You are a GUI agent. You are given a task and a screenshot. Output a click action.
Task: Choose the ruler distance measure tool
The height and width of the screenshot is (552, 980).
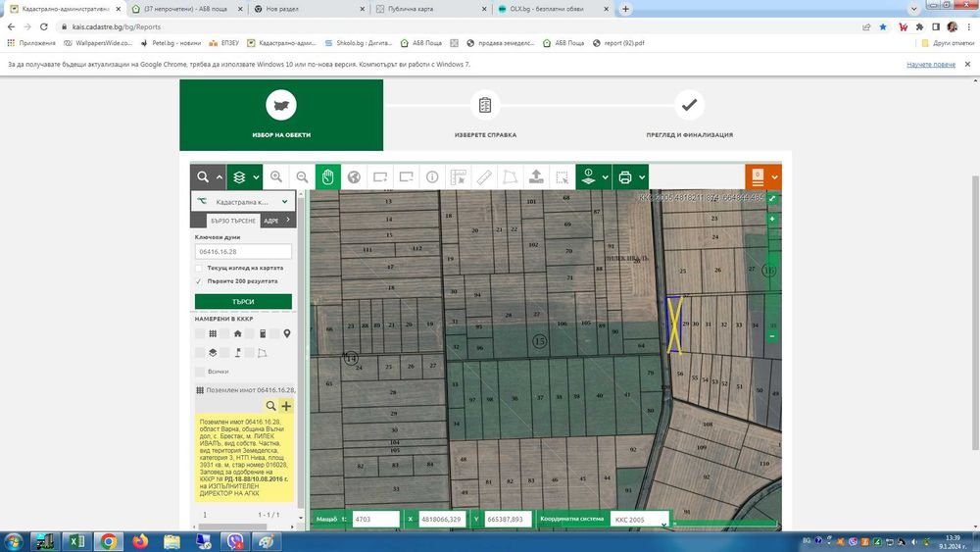click(484, 177)
